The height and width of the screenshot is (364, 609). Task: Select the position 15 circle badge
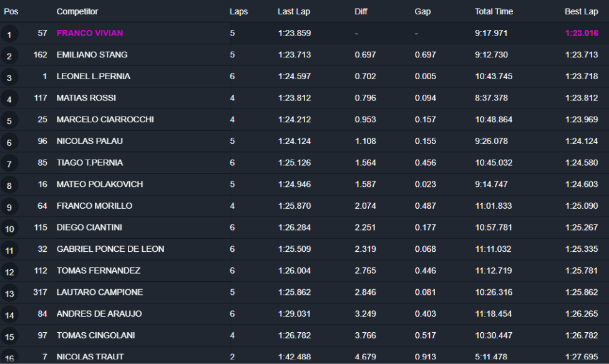click(9, 337)
